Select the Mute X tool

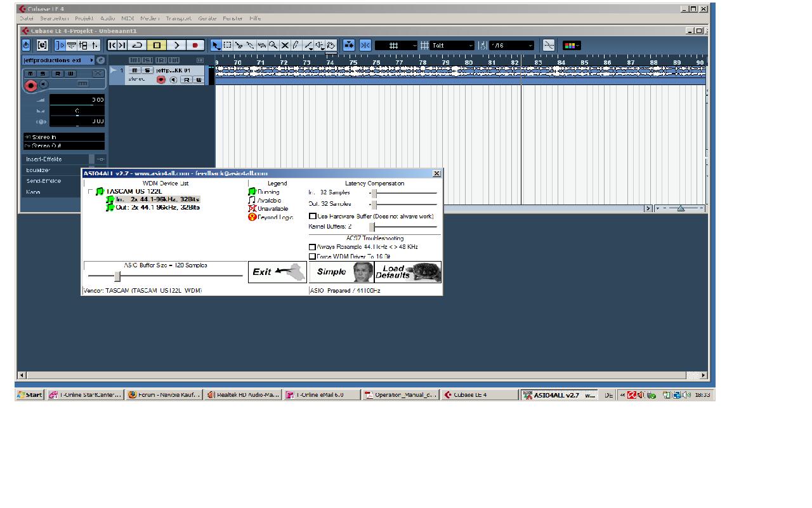(285, 45)
